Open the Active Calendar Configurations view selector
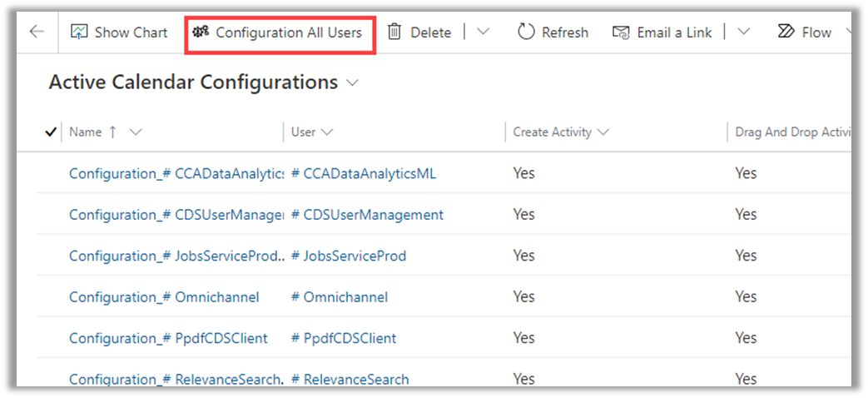Screen dimensions: 868x398 352,82
